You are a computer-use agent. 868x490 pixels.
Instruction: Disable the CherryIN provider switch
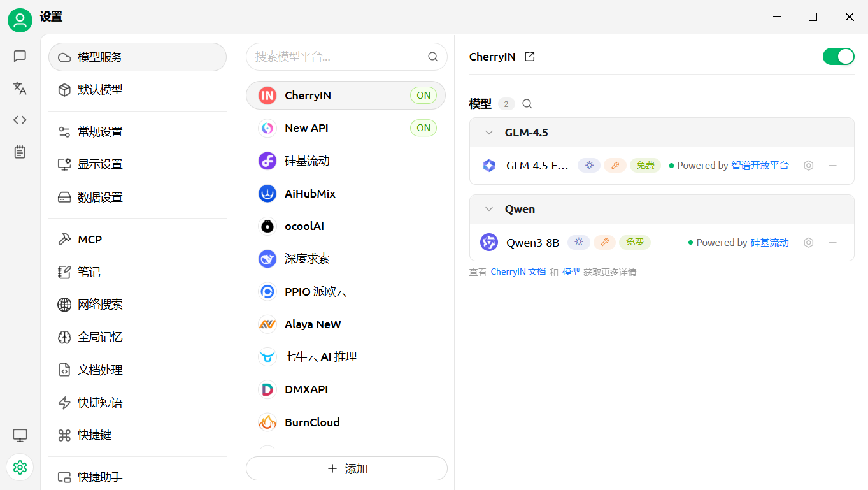[838, 57]
